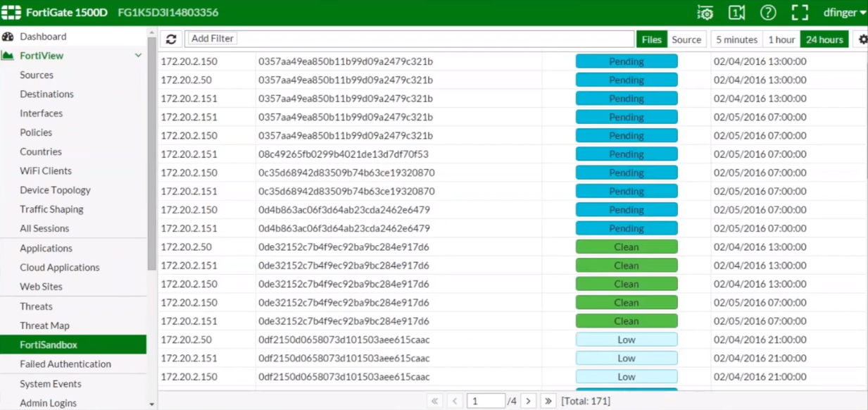Click sidebar scroll down arrow
Screen dimensions: 868x410
pos(151,404)
